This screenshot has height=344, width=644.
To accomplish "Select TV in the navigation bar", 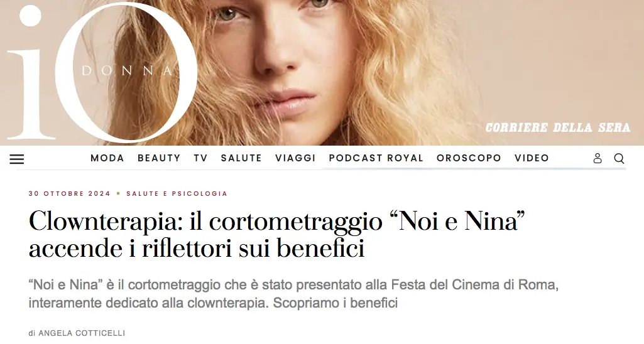I will point(200,158).
